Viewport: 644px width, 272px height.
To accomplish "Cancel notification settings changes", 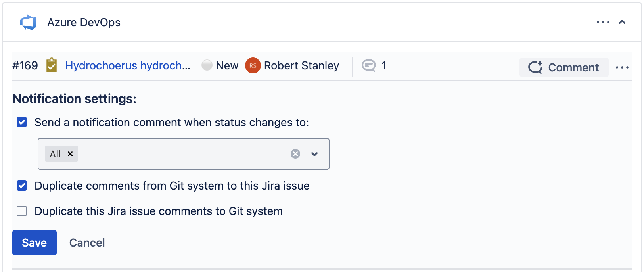I will tap(87, 243).
